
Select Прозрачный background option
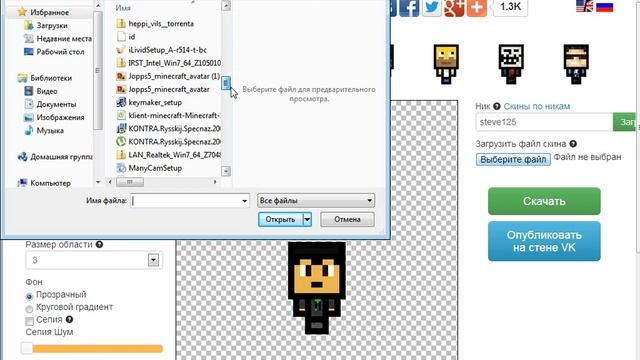[29, 296]
